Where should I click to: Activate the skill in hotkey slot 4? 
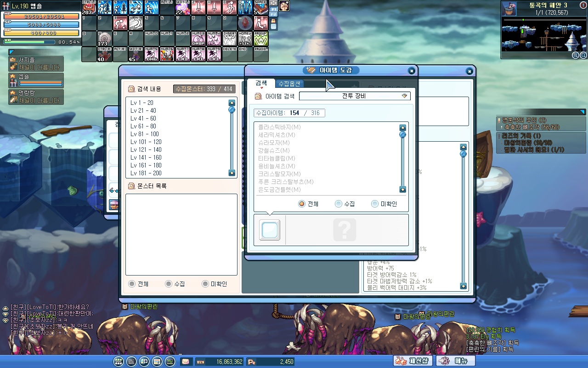[x=136, y=23]
